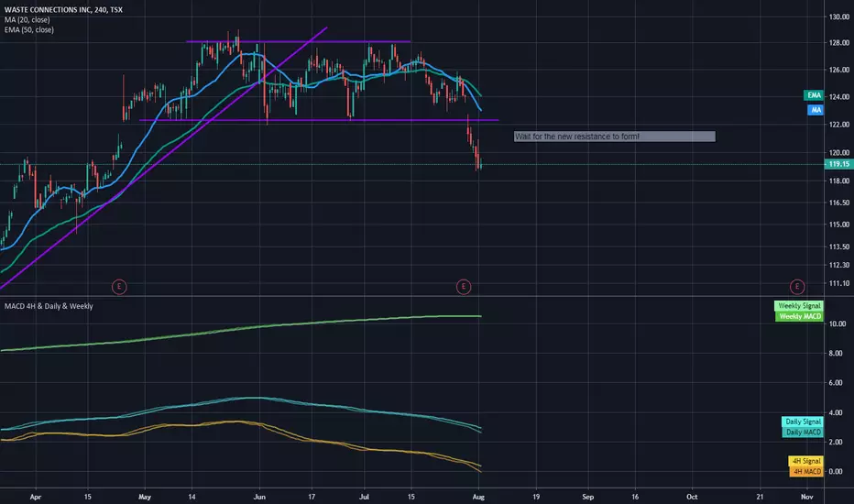Select the EMA (50, close) indicator legend

(29, 29)
